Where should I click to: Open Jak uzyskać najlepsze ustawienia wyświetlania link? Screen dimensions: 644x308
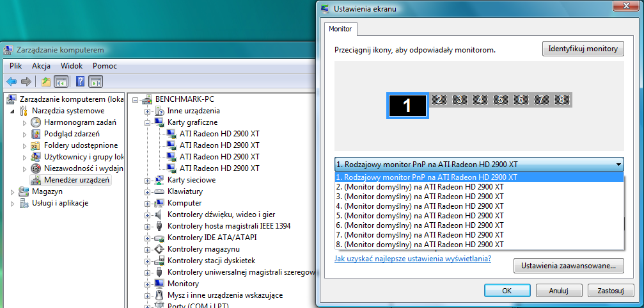413,259
